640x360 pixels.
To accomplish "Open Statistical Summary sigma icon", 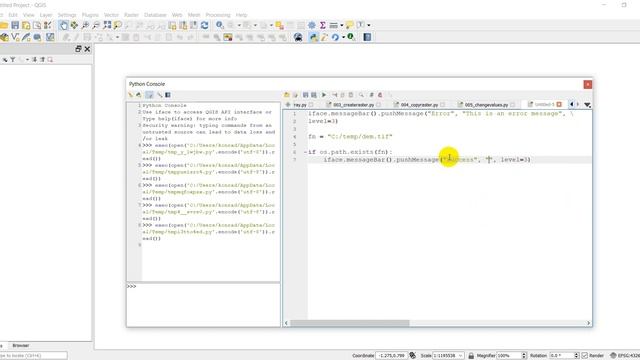I will 322,25.
